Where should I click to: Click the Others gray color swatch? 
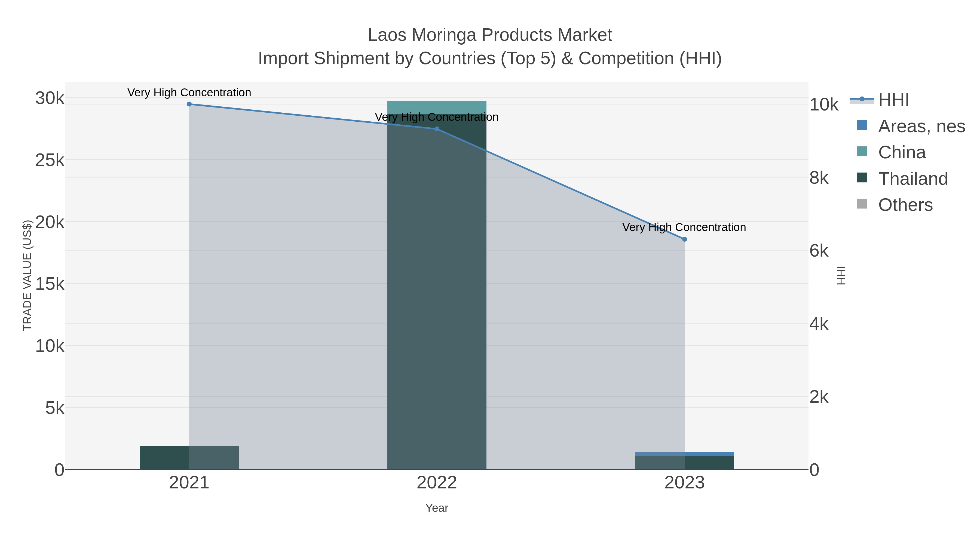pos(862,204)
